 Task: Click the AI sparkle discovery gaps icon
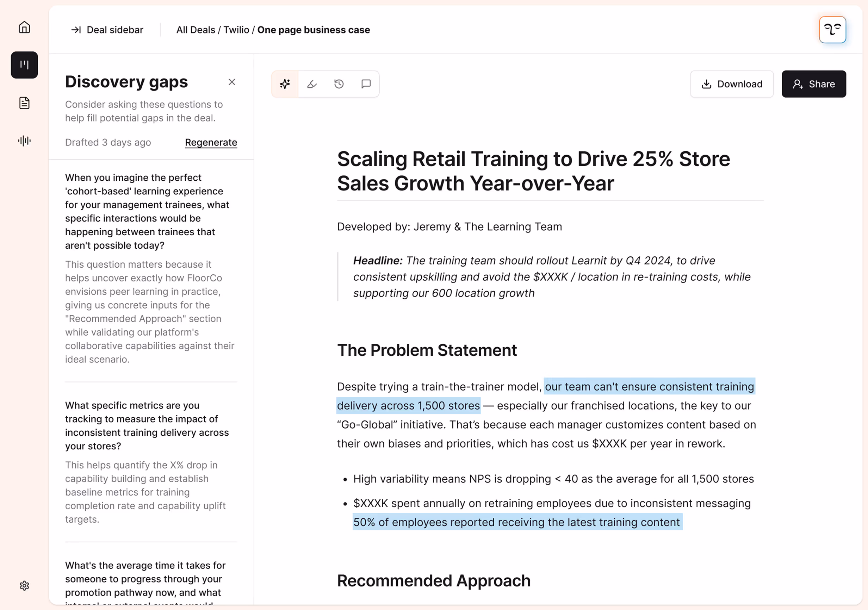[x=285, y=84]
